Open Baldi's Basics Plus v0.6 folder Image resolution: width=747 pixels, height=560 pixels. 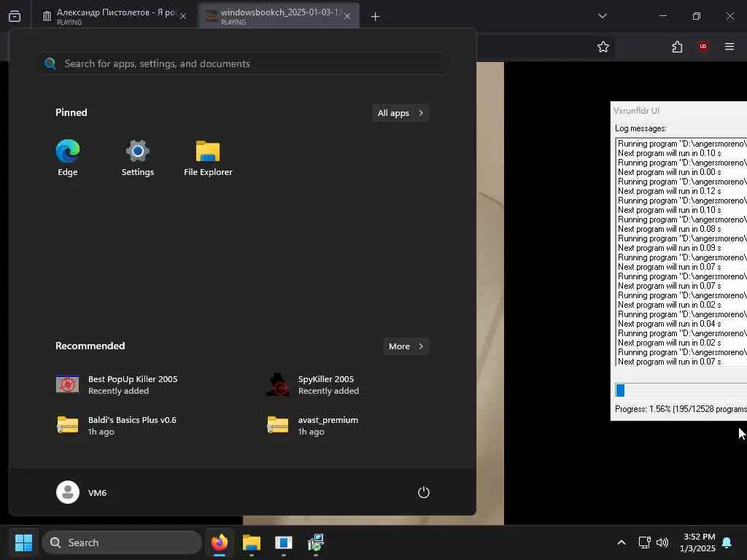pos(116,425)
